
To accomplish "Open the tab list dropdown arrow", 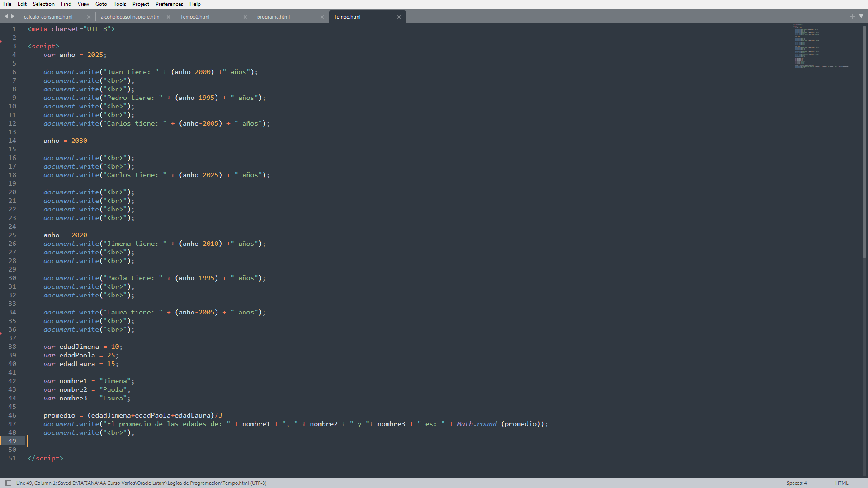I will click(x=861, y=16).
